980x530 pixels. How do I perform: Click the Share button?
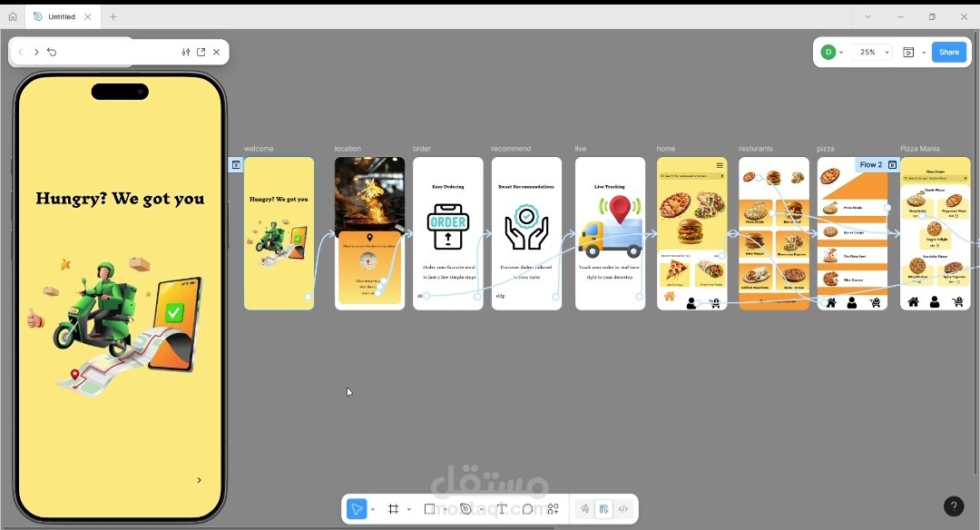949,52
